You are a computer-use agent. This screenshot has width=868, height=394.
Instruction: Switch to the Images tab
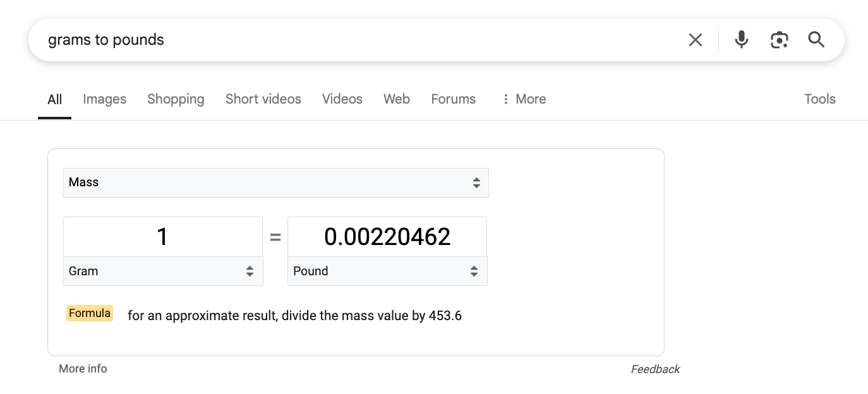pos(104,99)
